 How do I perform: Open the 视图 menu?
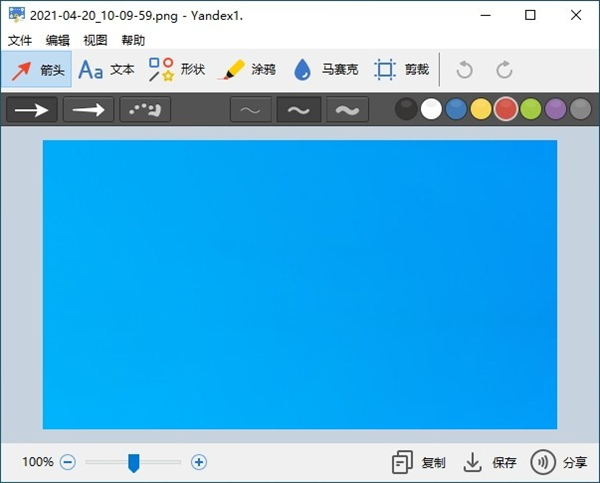95,40
